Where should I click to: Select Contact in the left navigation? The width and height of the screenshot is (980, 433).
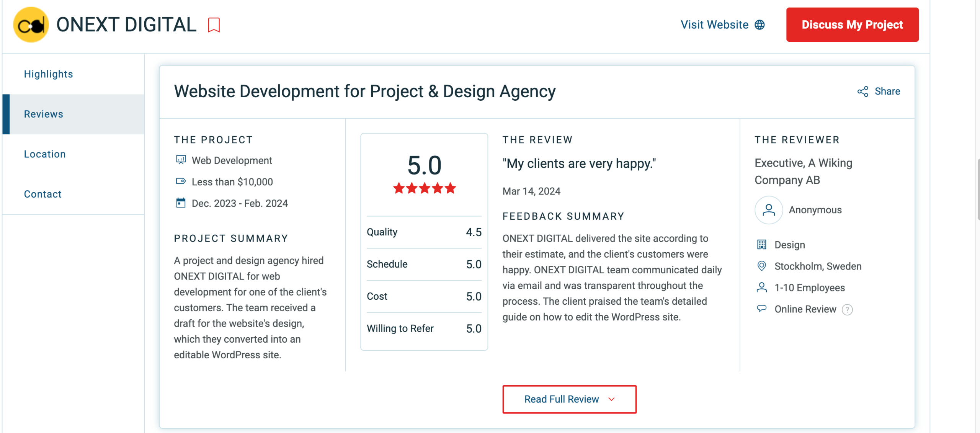click(42, 194)
